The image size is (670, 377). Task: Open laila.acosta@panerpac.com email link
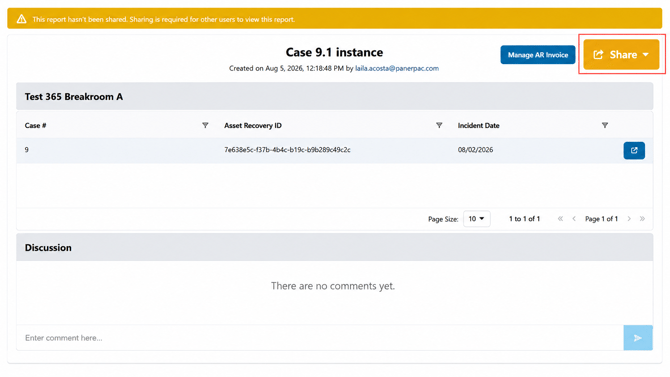[397, 68]
